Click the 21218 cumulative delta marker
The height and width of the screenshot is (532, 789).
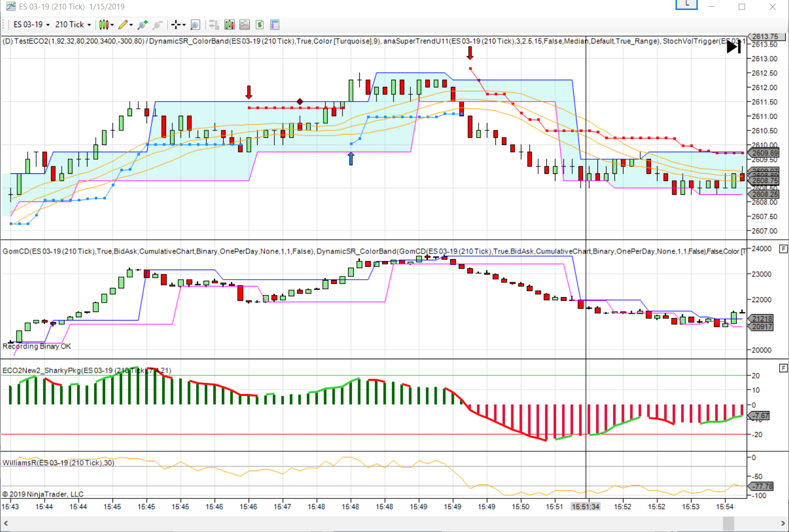762,318
